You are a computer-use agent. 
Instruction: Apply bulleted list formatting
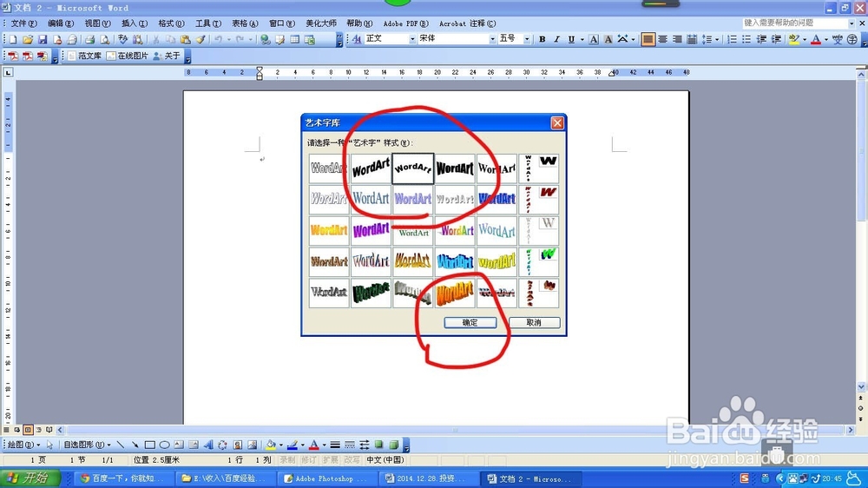(x=746, y=39)
